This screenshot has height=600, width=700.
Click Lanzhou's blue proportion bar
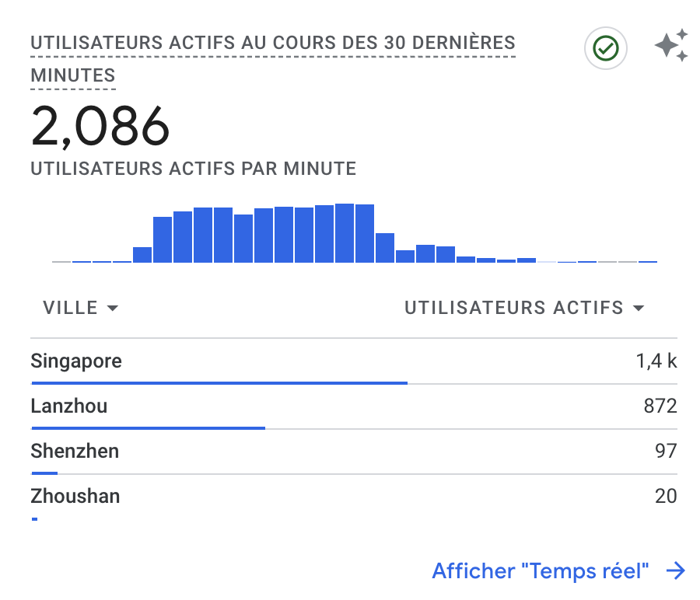[x=148, y=427]
